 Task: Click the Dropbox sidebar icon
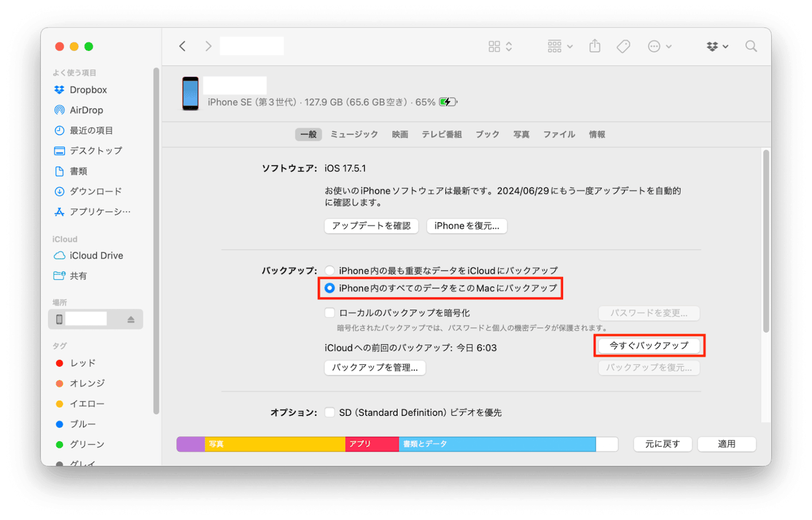[59, 90]
